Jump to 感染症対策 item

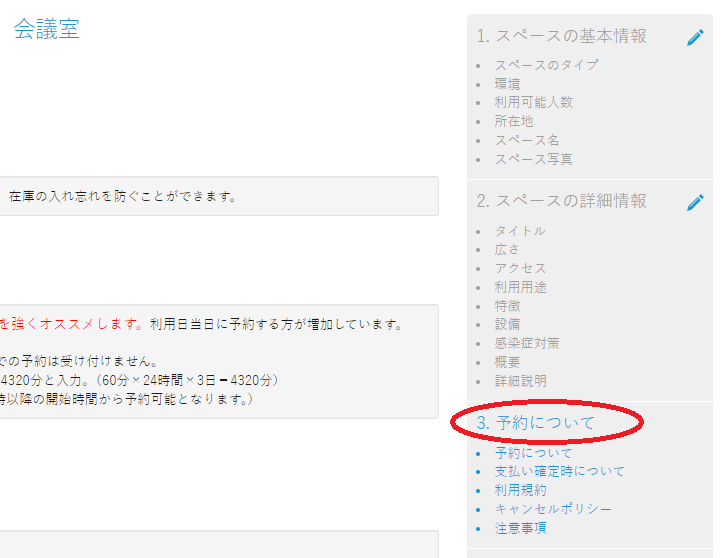click(527, 343)
